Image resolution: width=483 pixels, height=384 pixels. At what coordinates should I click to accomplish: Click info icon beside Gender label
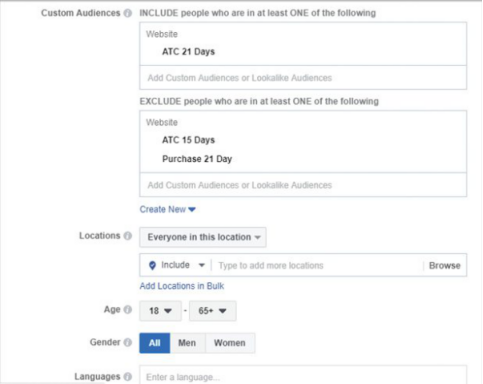click(x=128, y=342)
